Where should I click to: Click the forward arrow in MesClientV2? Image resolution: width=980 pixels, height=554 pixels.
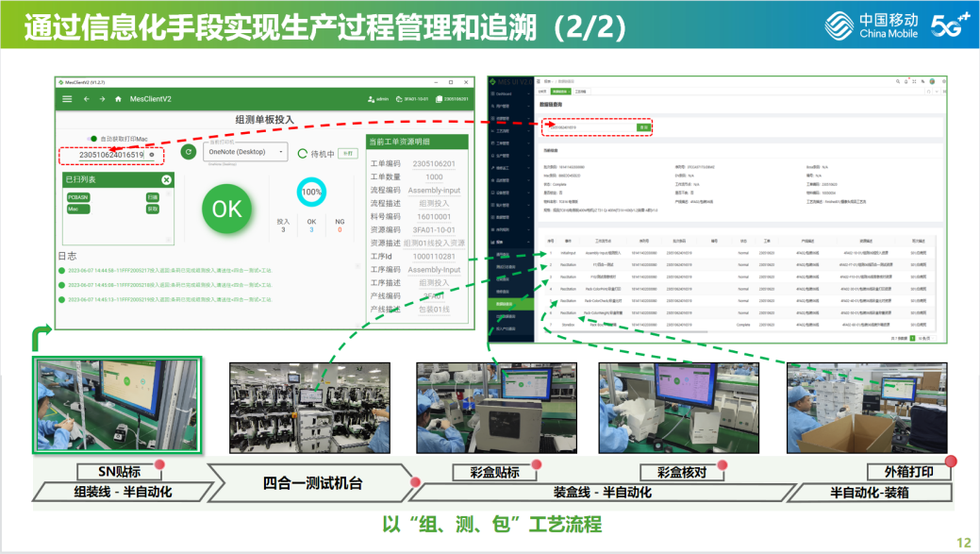[102, 99]
